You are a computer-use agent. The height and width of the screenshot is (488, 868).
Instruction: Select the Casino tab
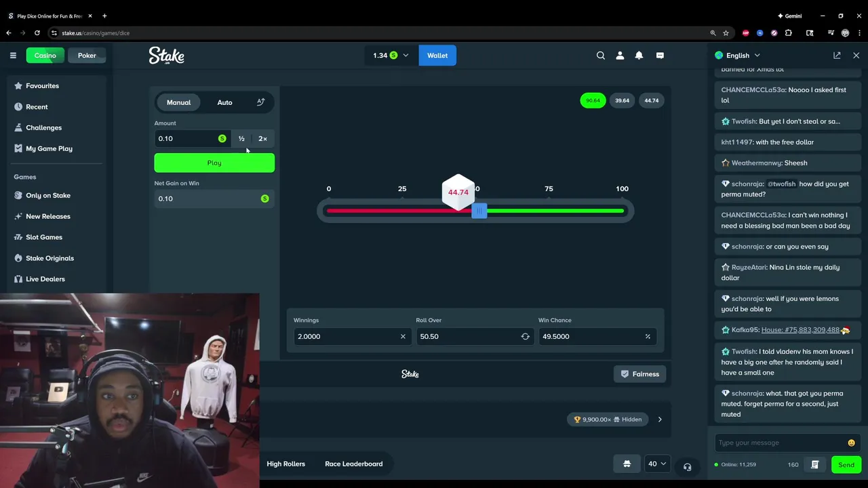(x=45, y=56)
